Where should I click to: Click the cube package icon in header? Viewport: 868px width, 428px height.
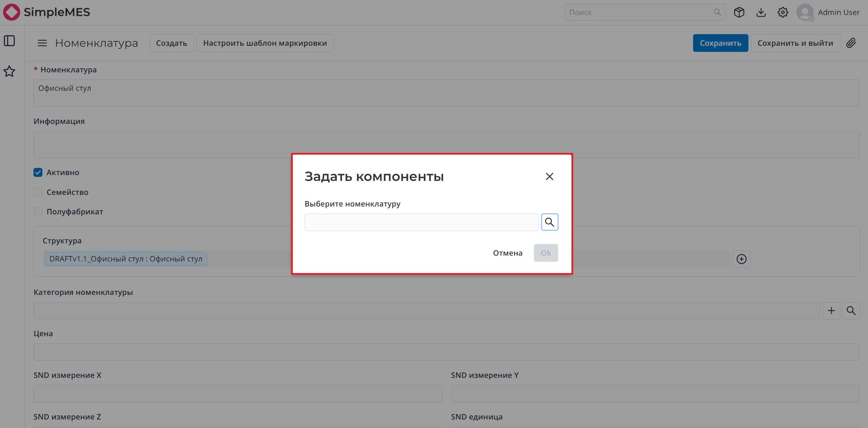[x=739, y=12]
